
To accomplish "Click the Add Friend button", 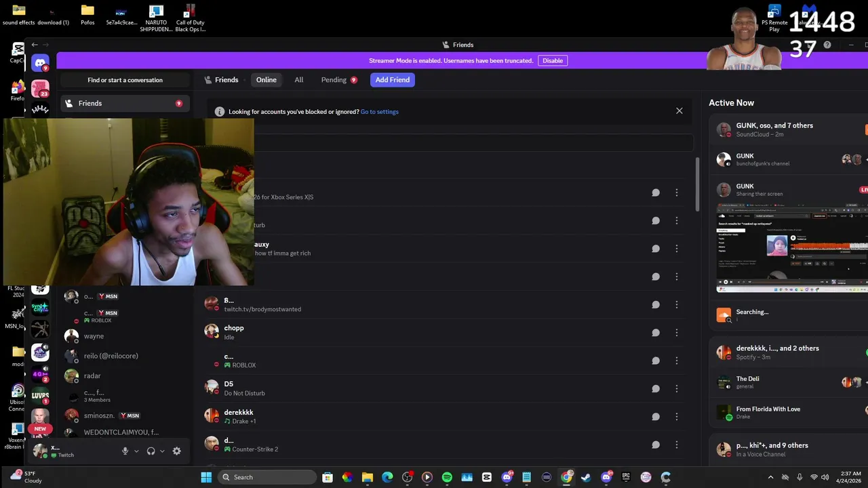I will pos(393,80).
